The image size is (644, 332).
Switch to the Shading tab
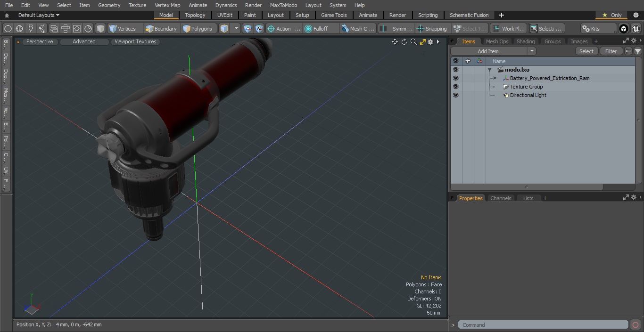point(526,41)
